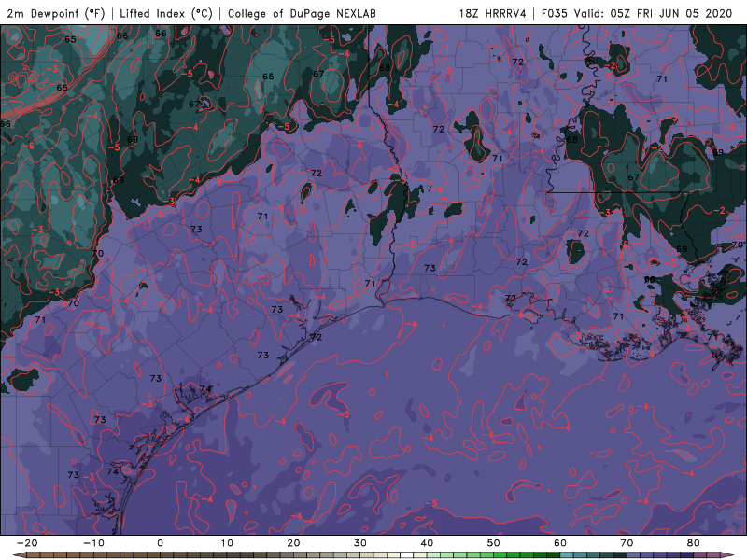Image resolution: width=747 pixels, height=560 pixels.
Task: Click the '80' color scale label
Action: 694,543
